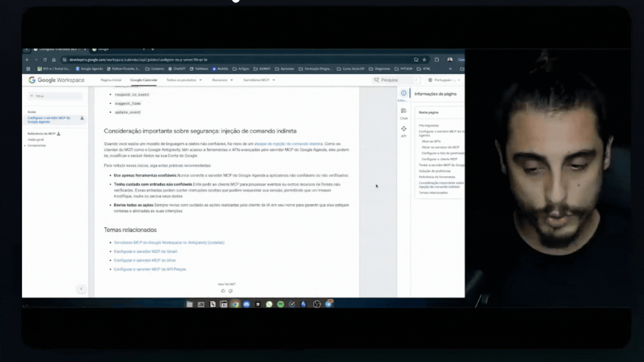This screenshot has height=362, width=644.
Task: Open the TabNews bookmark
Action: click(x=199, y=69)
